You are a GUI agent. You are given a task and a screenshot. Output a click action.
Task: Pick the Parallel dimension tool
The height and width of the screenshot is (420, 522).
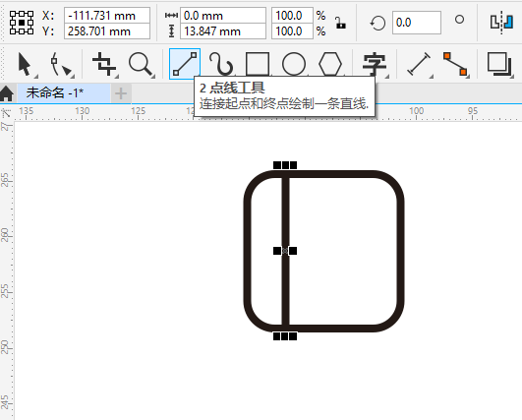pyautogui.click(x=419, y=64)
